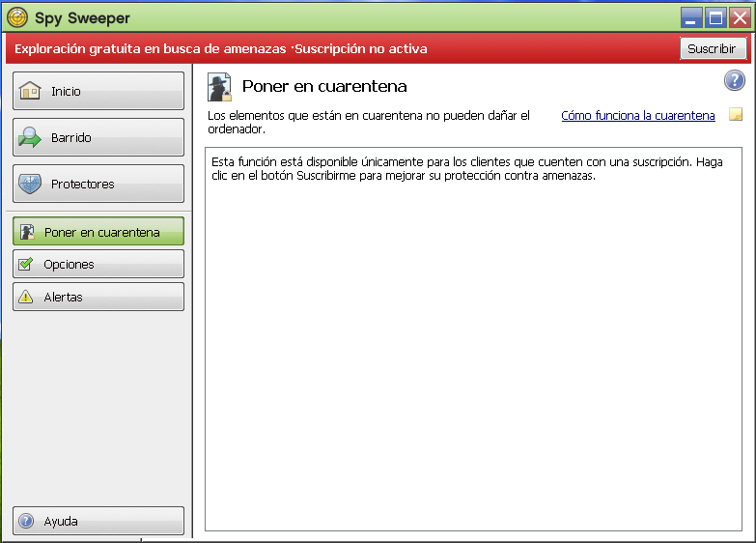Screen dimensions: 756x543
Task: Click the blue question mark help icon
Action: 735,80
